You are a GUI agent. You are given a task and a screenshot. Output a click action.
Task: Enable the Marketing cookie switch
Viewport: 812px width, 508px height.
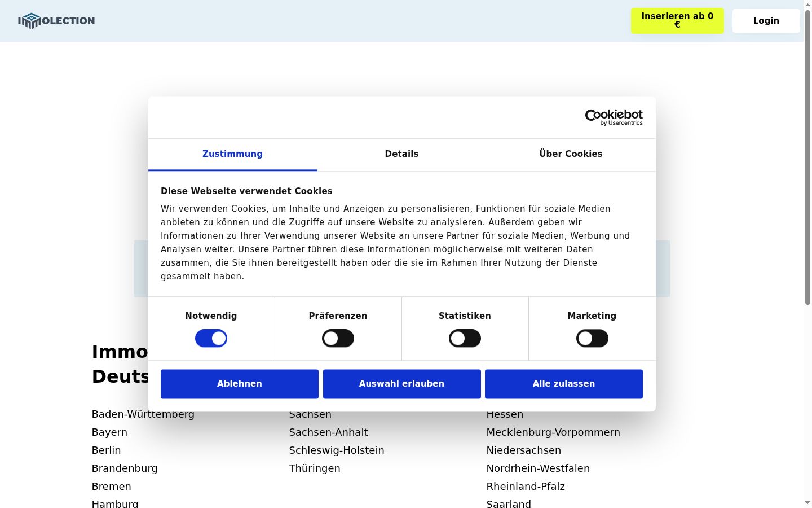tap(592, 338)
